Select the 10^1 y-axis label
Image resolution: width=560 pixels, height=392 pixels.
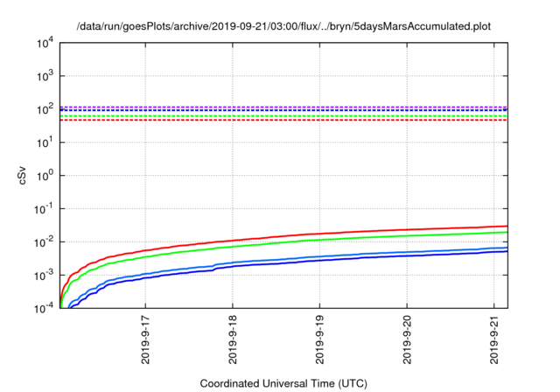pos(45,143)
